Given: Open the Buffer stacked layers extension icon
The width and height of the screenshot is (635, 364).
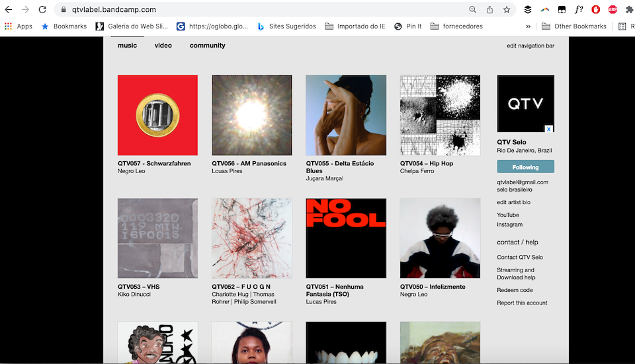Looking at the screenshot, I should coord(528,10).
